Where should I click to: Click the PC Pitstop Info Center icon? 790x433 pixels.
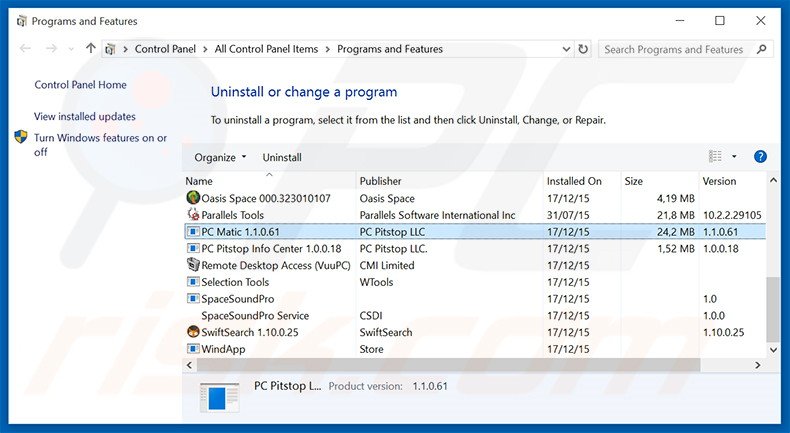(193, 249)
